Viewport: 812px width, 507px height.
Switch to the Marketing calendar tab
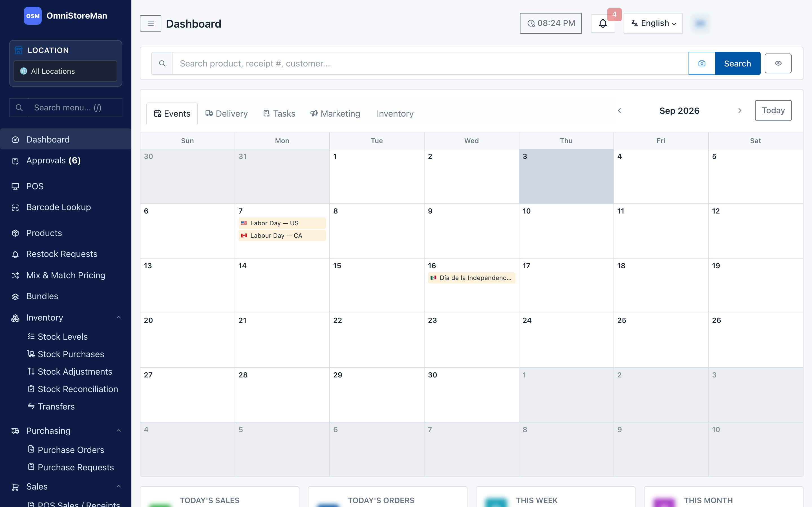[x=335, y=114]
